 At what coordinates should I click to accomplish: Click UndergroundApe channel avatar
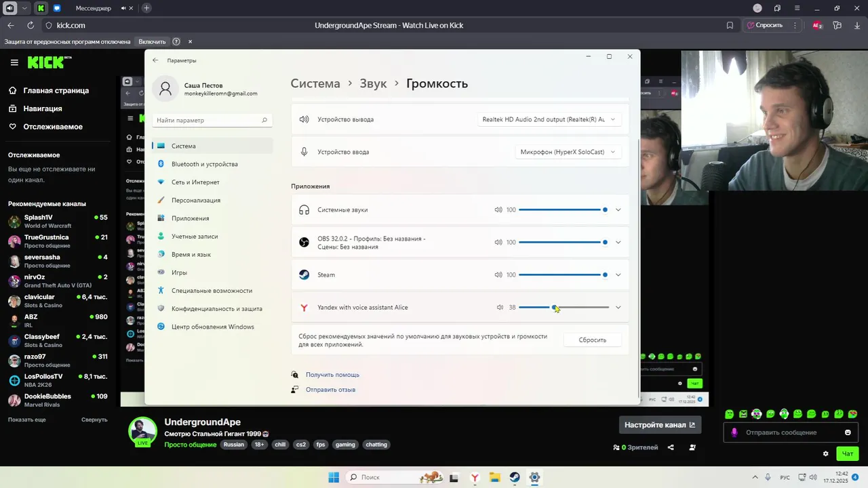coord(142,431)
